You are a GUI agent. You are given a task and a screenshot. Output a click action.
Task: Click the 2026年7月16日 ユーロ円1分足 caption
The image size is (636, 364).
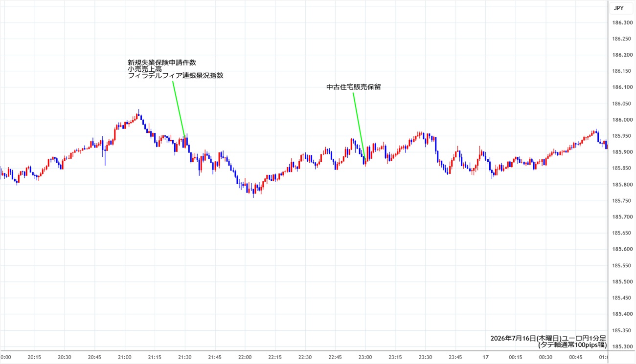[x=548, y=338]
